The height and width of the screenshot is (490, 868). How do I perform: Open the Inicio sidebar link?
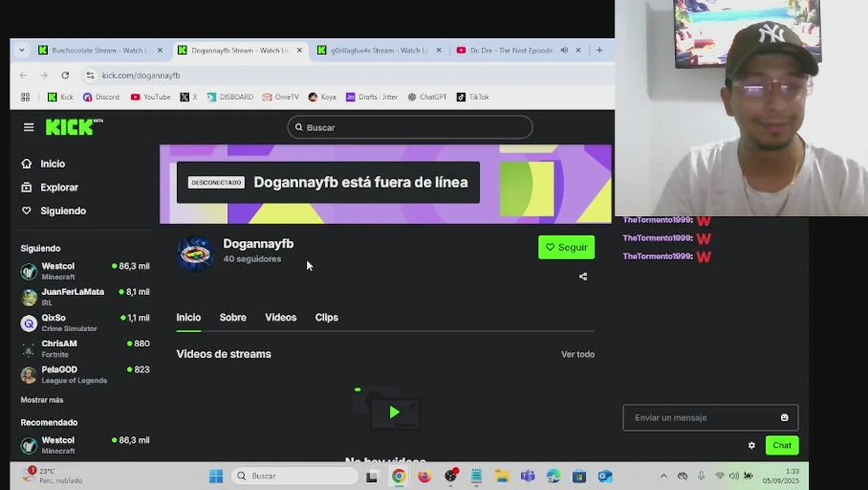pos(44,164)
